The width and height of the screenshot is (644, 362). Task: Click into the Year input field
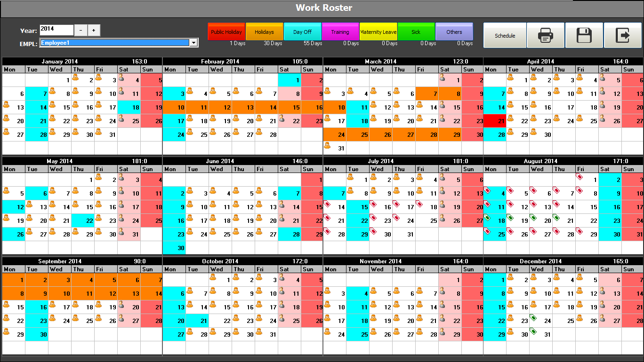pos(56,30)
